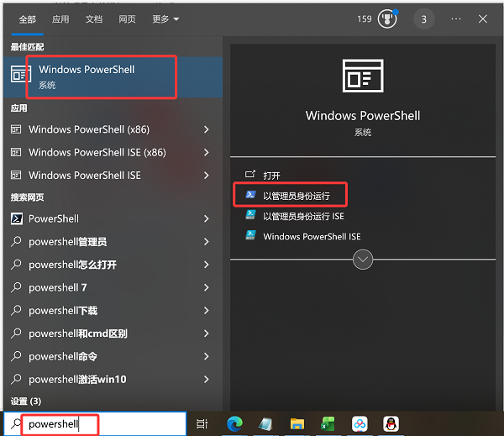Image resolution: width=504 pixels, height=436 pixels.
Task: Open the three-dots options menu
Action: pyautogui.click(x=456, y=19)
